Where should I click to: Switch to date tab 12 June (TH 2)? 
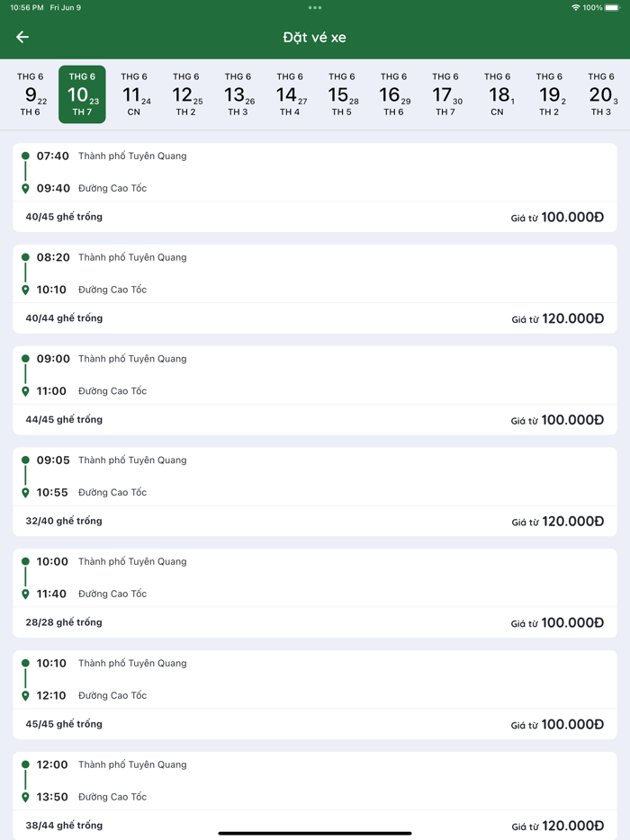(x=186, y=94)
